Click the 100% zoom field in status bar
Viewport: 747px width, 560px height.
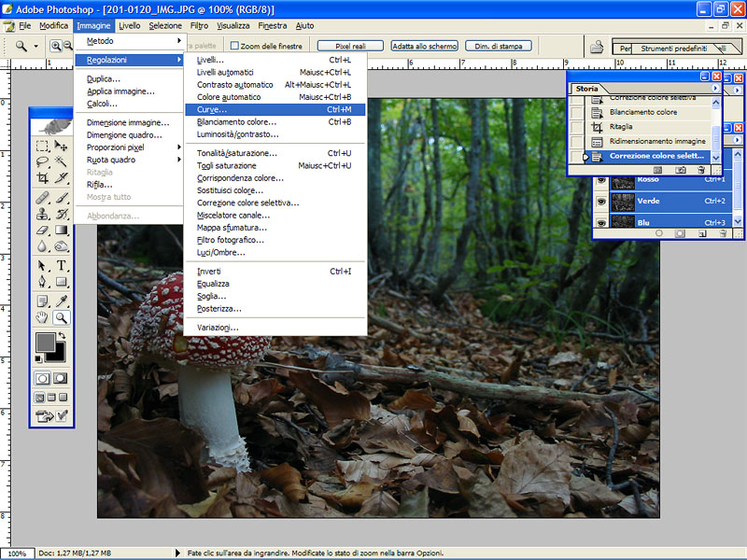pyautogui.click(x=17, y=553)
